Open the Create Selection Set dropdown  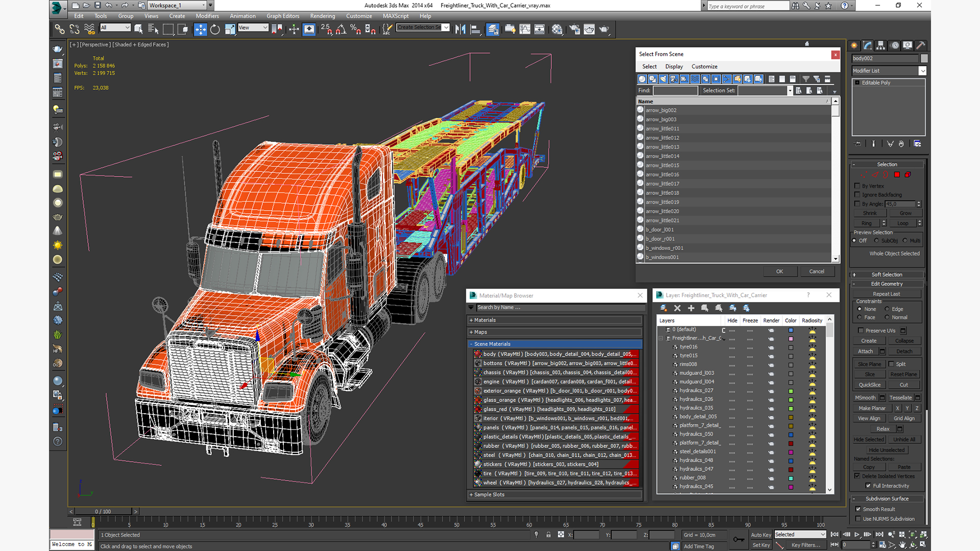pyautogui.click(x=446, y=28)
